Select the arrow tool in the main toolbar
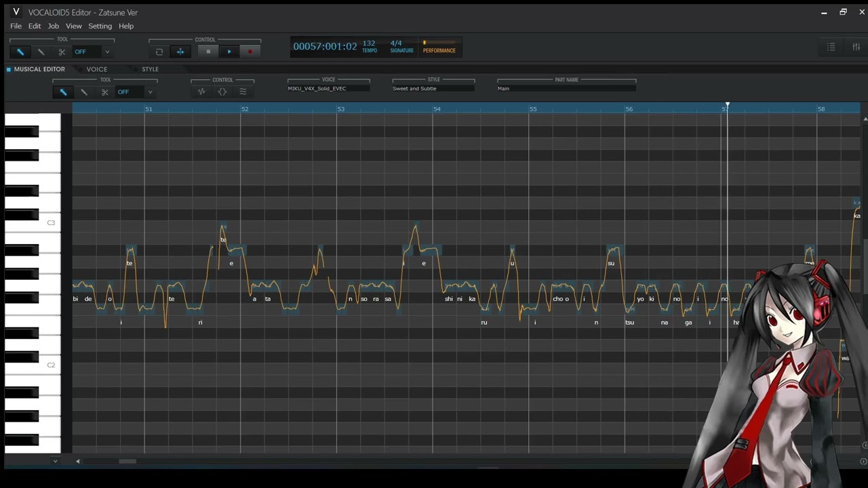 pos(20,52)
